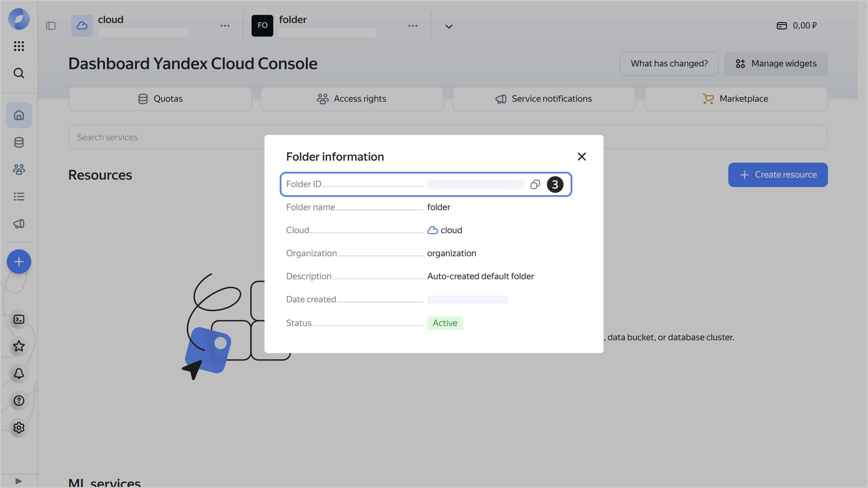This screenshot has height=488, width=868.
Task: Open the list operations sidebar icon
Action: 19,197
